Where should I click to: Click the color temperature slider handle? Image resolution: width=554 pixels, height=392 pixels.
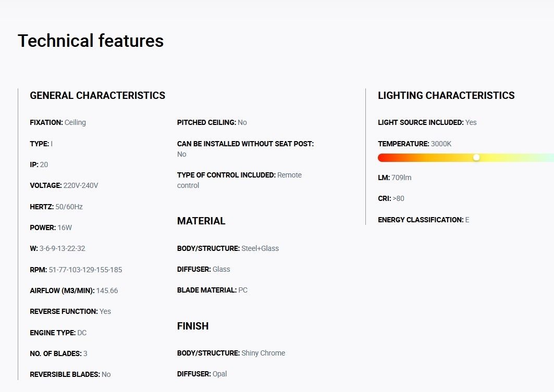point(476,157)
